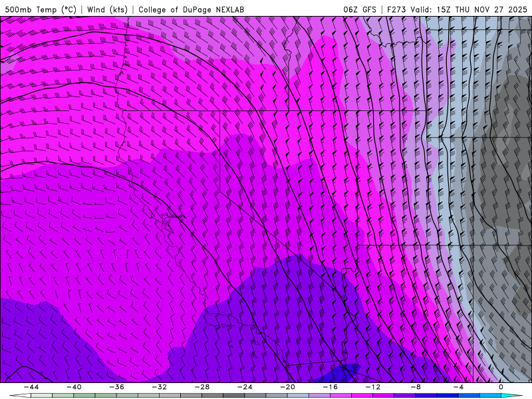Click the -24 color scale label
This screenshot has height=399, width=532.
[x=245, y=387]
